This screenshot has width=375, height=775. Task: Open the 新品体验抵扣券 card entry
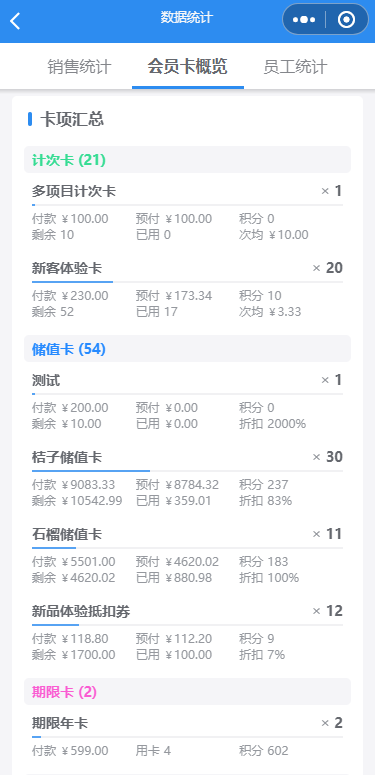coord(187,633)
